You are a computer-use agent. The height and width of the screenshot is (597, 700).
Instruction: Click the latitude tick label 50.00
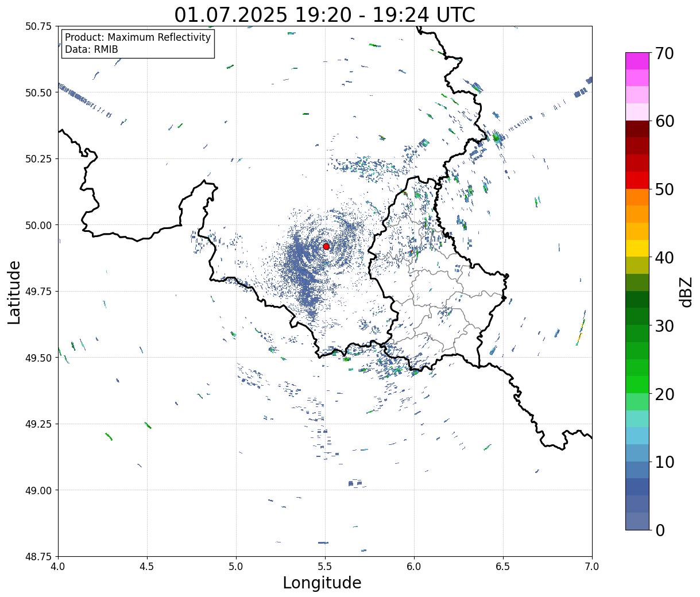(38, 225)
